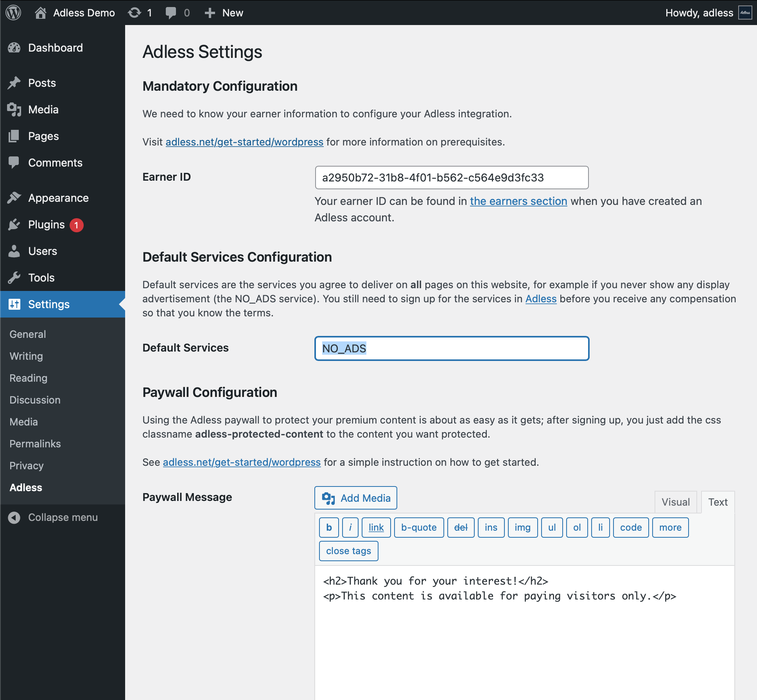The width and height of the screenshot is (757, 700).
Task: Insert a b-quote tag in editor
Action: (418, 528)
